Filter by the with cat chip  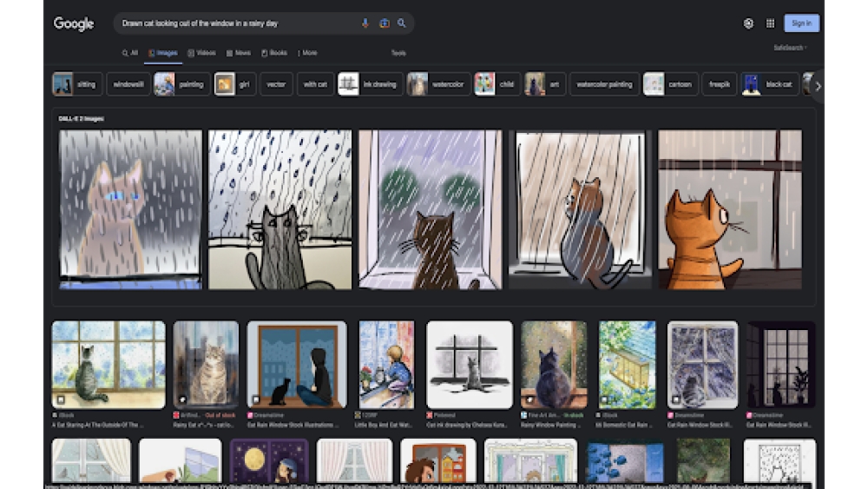[x=315, y=84]
